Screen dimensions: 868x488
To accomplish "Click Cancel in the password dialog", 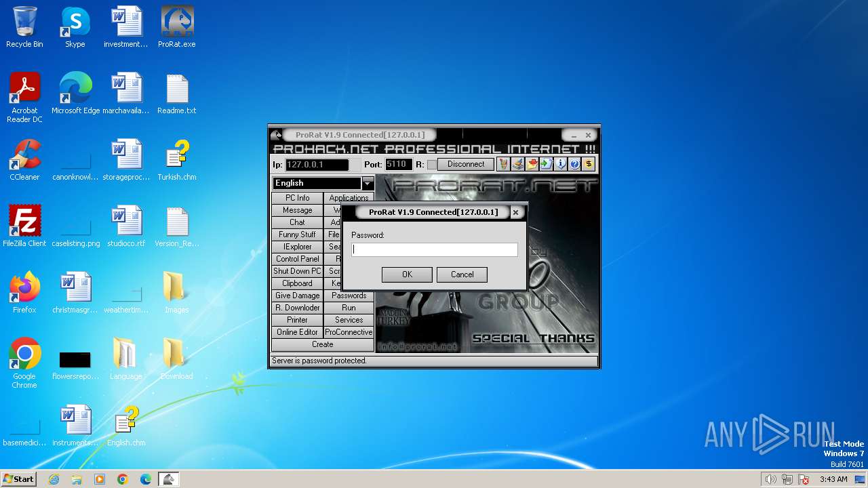I will click(x=462, y=274).
